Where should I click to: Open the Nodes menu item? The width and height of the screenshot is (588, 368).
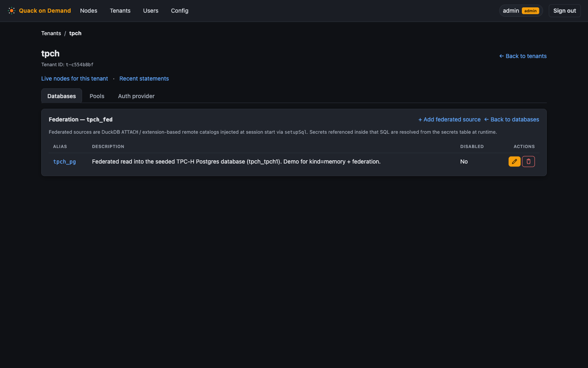(89, 11)
